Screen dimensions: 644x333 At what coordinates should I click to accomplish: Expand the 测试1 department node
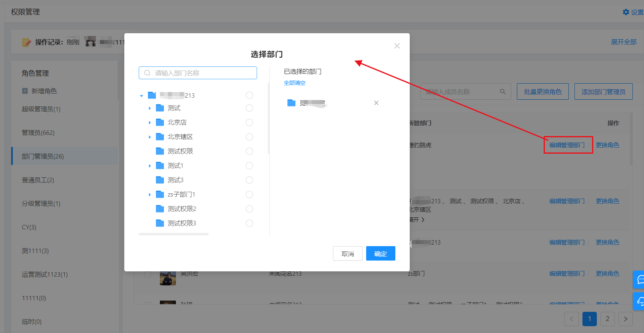(150, 166)
